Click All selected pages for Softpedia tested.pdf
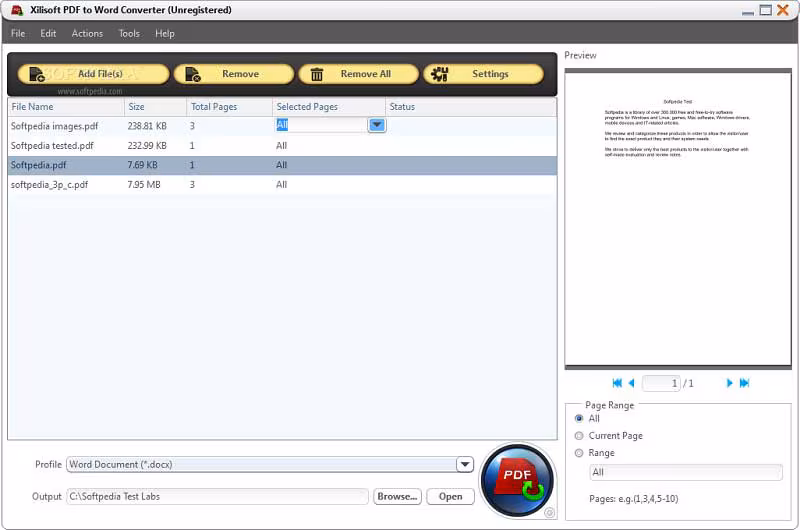 [x=282, y=146]
